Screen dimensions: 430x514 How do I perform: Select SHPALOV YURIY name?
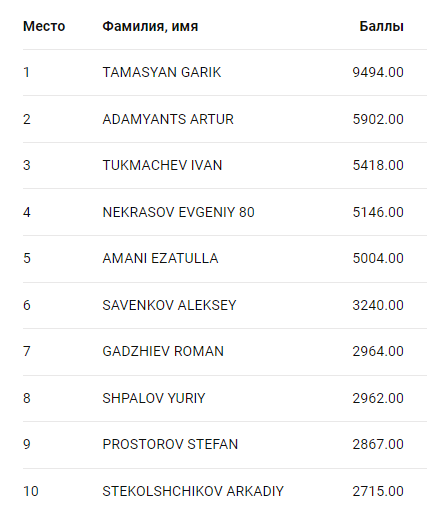(154, 398)
